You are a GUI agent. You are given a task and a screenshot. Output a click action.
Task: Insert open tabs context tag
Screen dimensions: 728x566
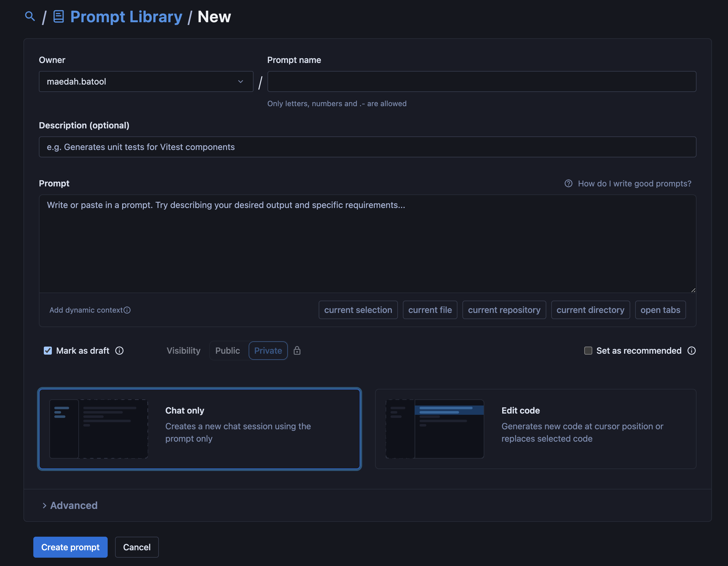(660, 310)
